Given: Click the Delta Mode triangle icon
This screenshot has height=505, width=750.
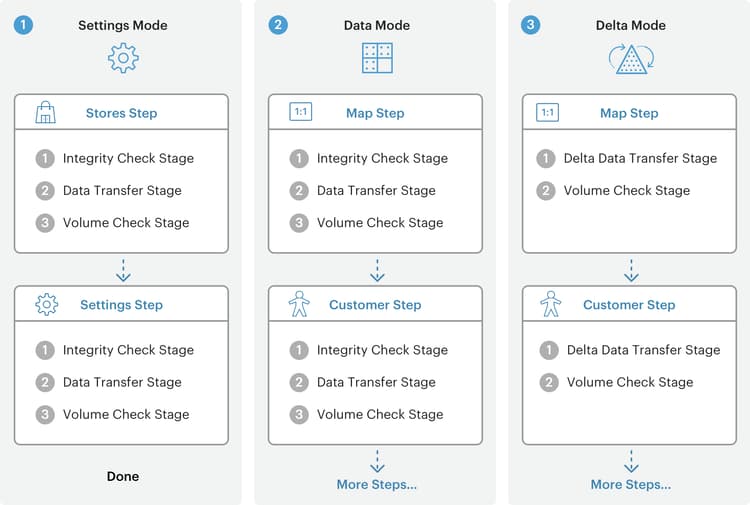Looking at the screenshot, I should point(631,59).
